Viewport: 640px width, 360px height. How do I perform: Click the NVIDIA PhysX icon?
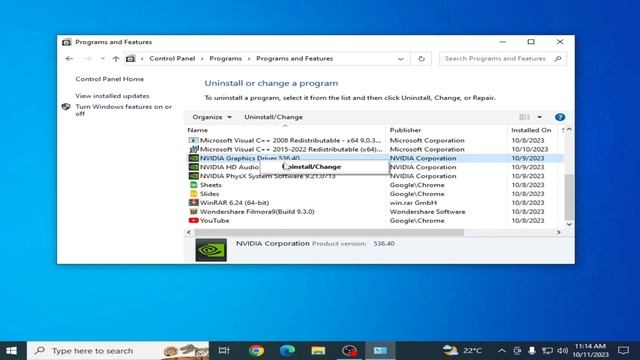point(193,176)
